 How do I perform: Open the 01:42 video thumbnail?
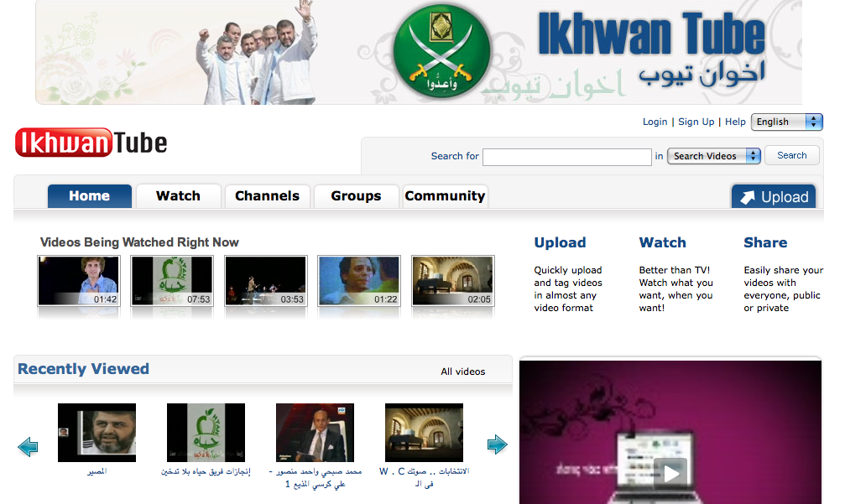(x=79, y=281)
